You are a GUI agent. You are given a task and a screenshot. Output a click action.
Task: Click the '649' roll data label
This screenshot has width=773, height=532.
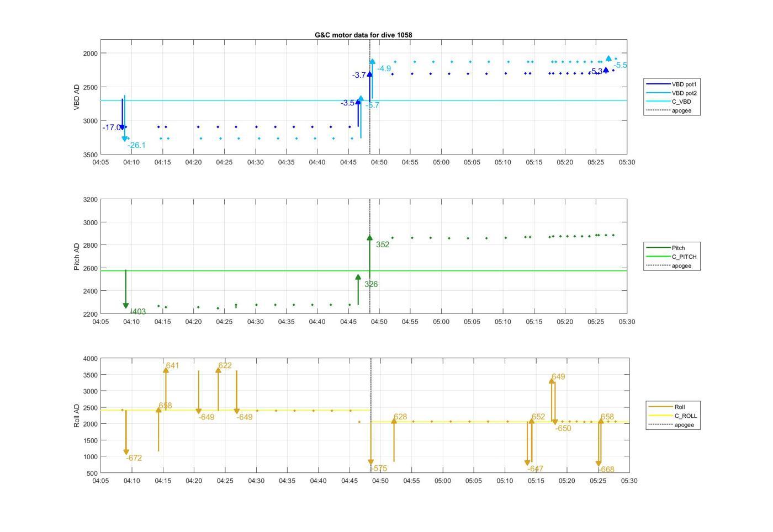click(558, 377)
